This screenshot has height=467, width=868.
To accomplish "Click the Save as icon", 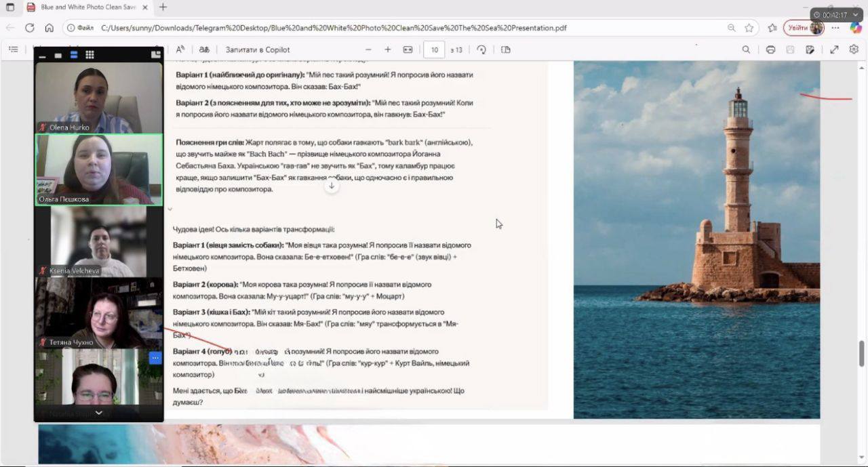I will (810, 49).
